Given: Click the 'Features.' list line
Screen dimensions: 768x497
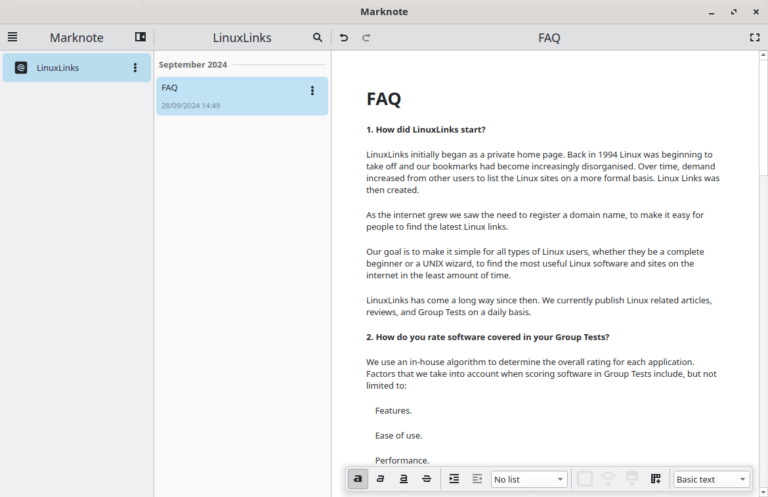Looking at the screenshot, I should (393, 411).
